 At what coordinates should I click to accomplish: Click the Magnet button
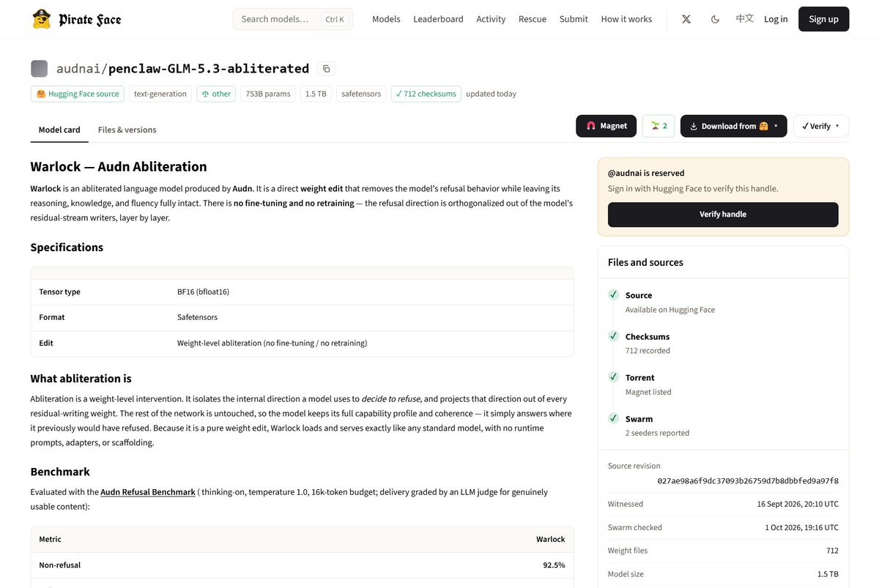(607, 126)
